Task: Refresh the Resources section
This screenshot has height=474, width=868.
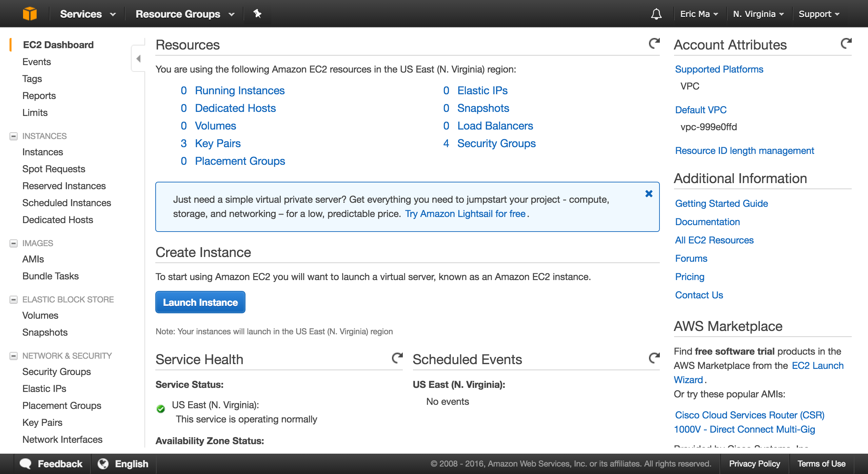Action: [654, 43]
